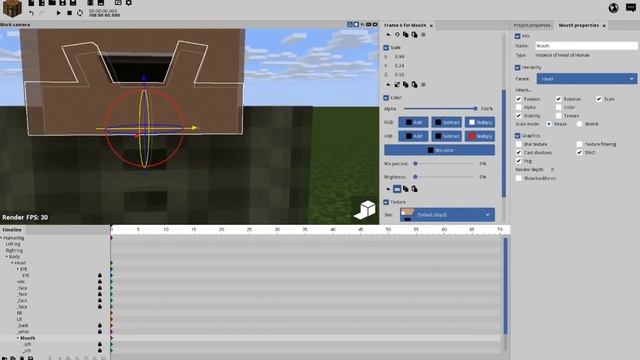Stop the animation playback
Viewport: 640px width, 360px height.
click(x=69, y=13)
